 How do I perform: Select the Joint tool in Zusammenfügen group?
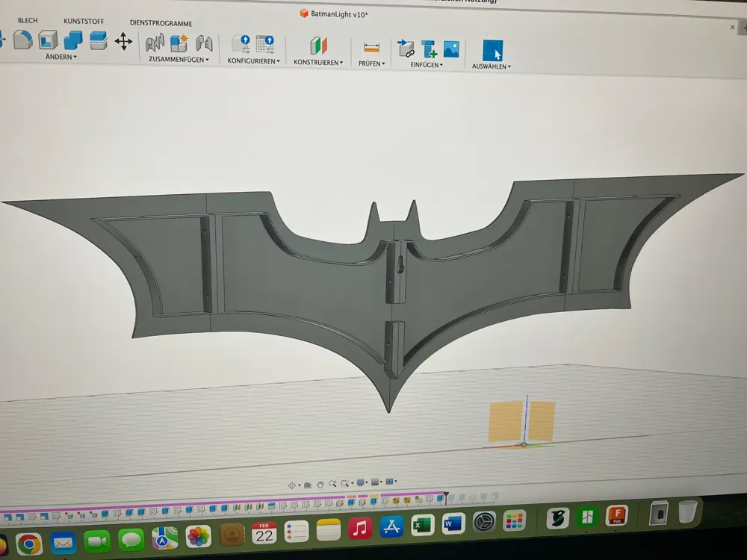coord(155,43)
